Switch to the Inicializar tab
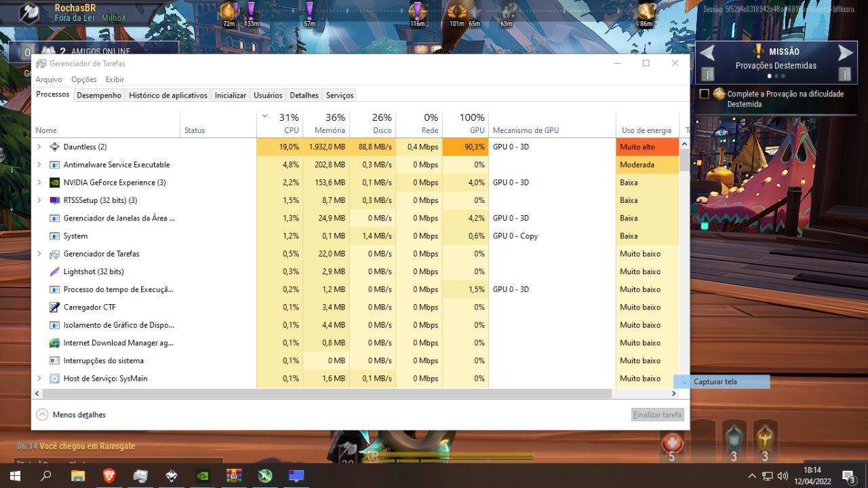This screenshot has height=488, width=868. [231, 95]
